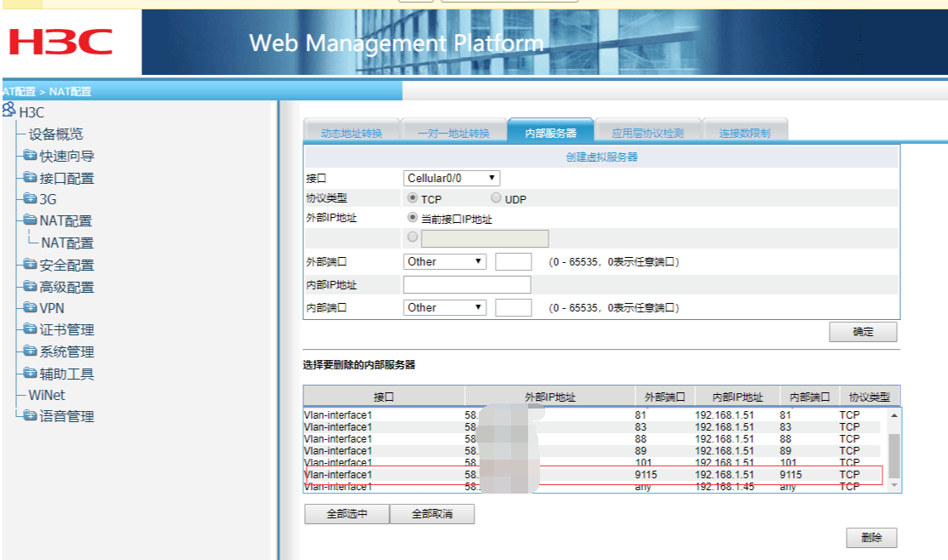
Task: Select TCP protocol radio button
Action: tap(412, 197)
